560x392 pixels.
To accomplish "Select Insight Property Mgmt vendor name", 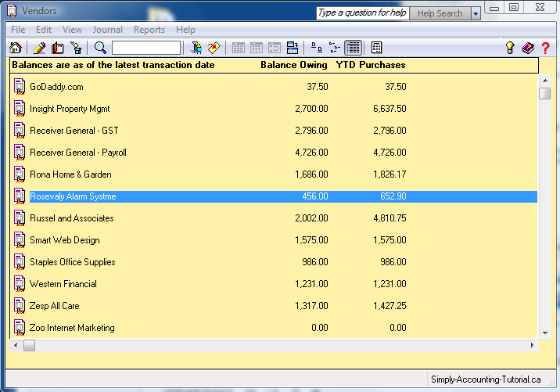I will [x=70, y=109].
